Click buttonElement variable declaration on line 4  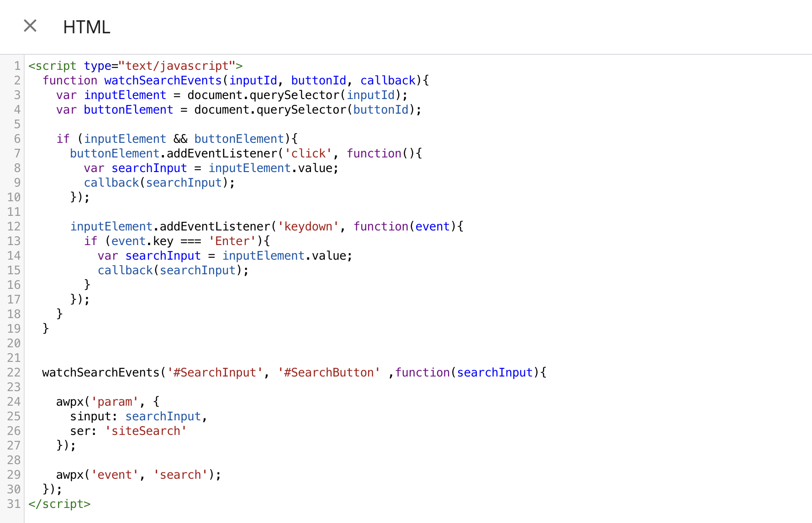tap(128, 110)
